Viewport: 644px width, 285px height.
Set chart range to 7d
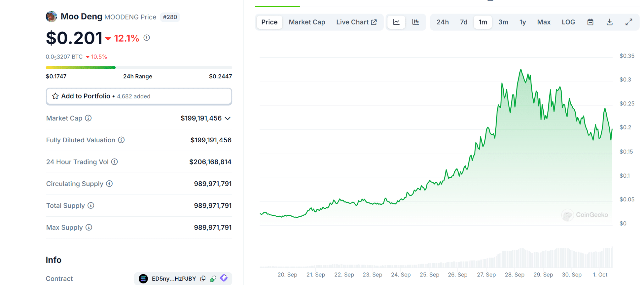[x=464, y=22]
